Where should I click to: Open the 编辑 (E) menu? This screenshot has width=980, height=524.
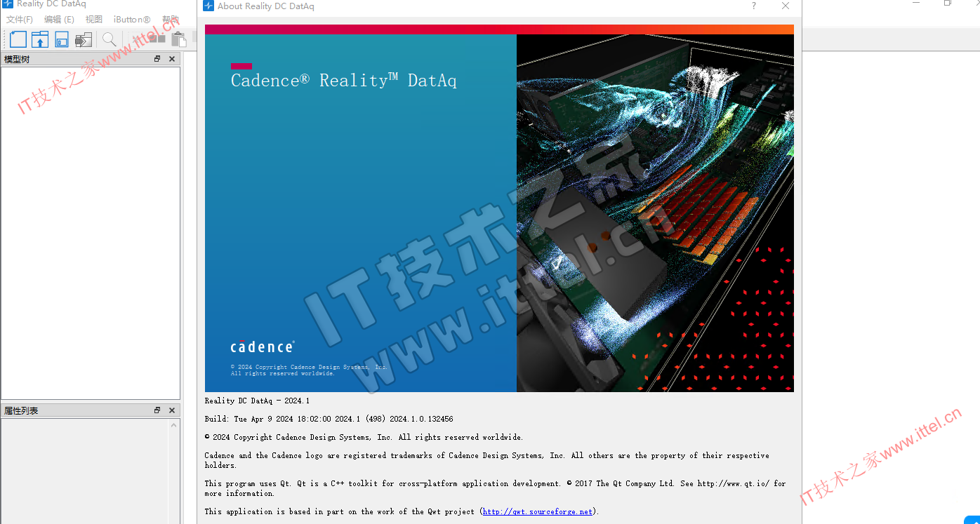[59, 20]
